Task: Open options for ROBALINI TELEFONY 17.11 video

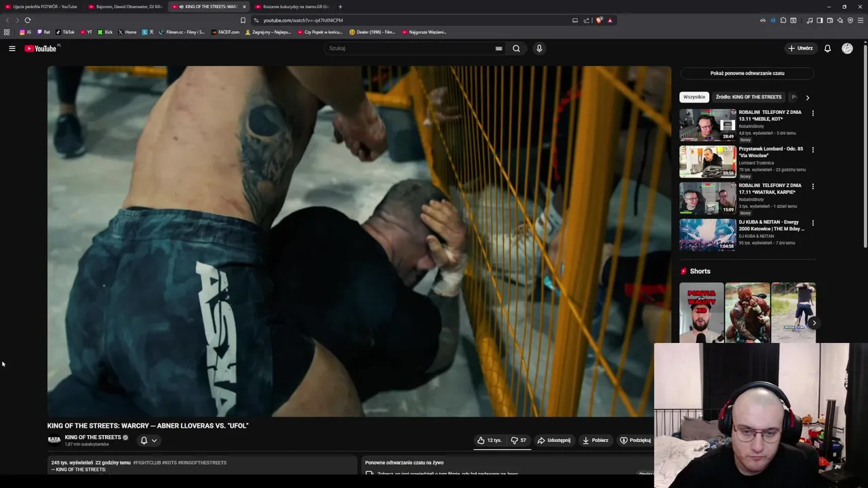Action: pos(812,186)
